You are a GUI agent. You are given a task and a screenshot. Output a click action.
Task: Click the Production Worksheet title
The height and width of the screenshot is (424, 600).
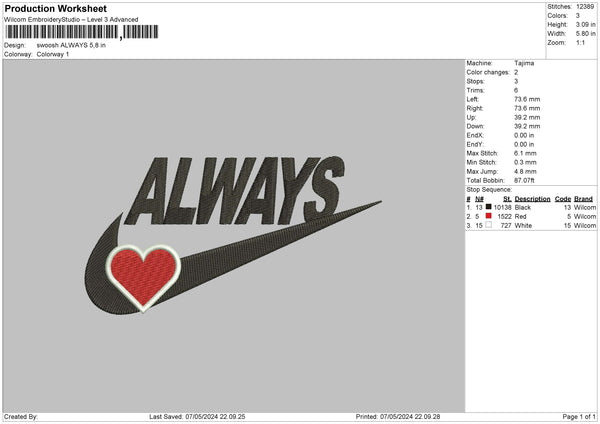tap(56, 8)
